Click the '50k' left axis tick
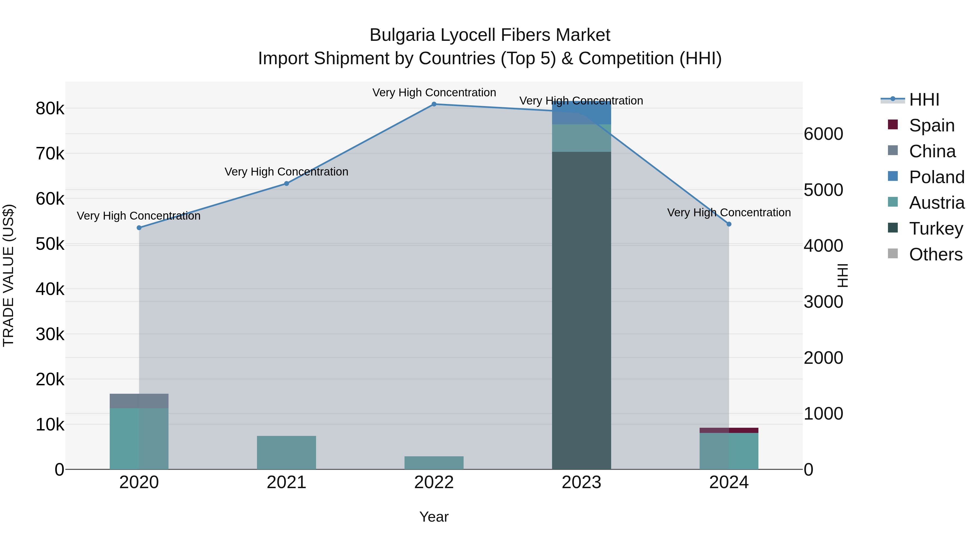The image size is (980, 551). (x=50, y=244)
